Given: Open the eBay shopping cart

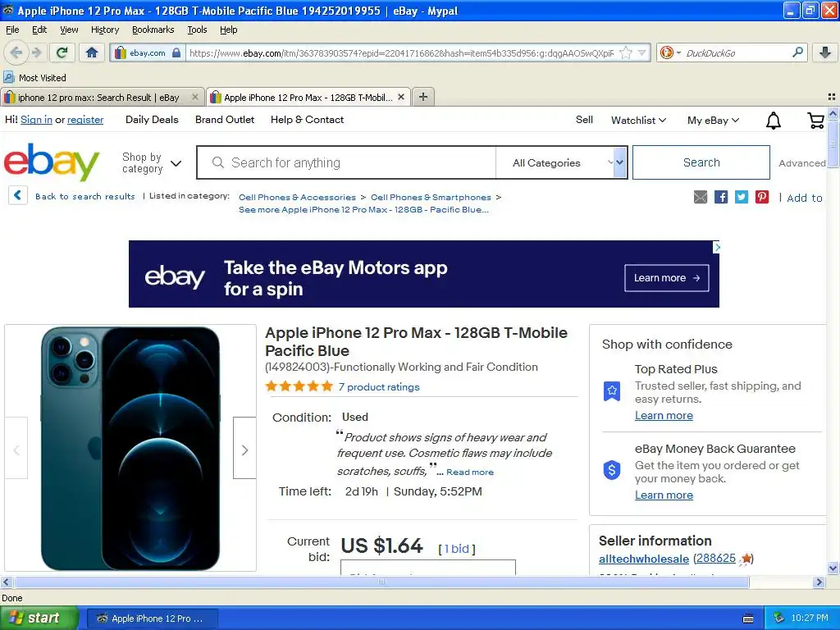Looking at the screenshot, I should click(815, 121).
